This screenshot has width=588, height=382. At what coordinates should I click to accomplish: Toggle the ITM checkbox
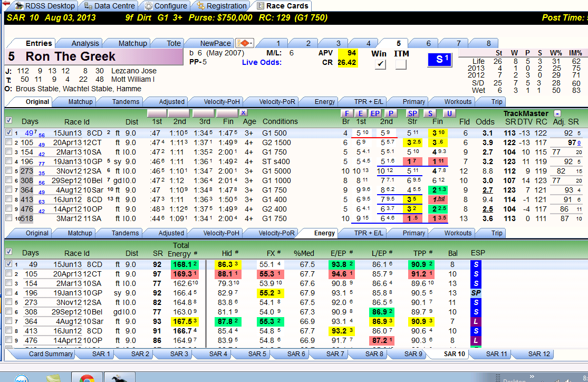click(401, 64)
